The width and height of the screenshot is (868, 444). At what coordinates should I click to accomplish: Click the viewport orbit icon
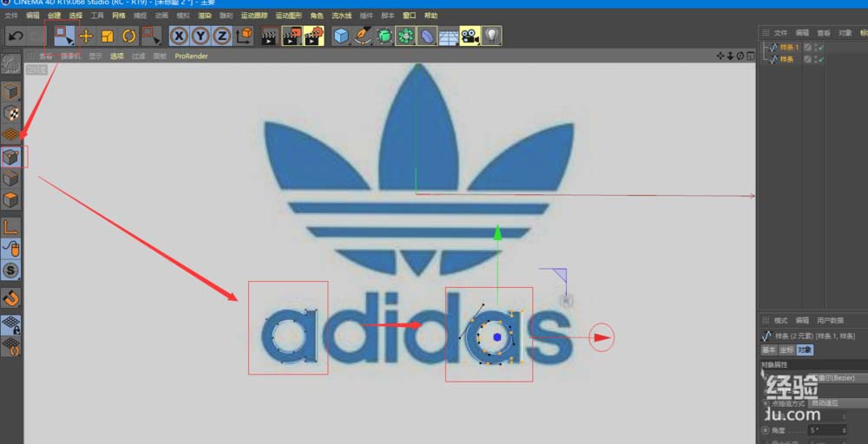pos(740,55)
